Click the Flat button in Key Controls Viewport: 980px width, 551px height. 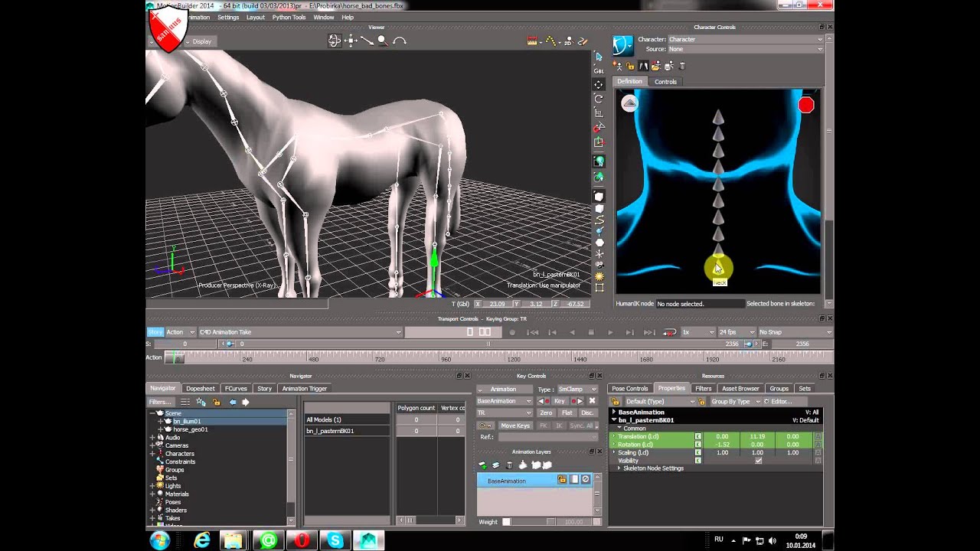[x=567, y=413]
